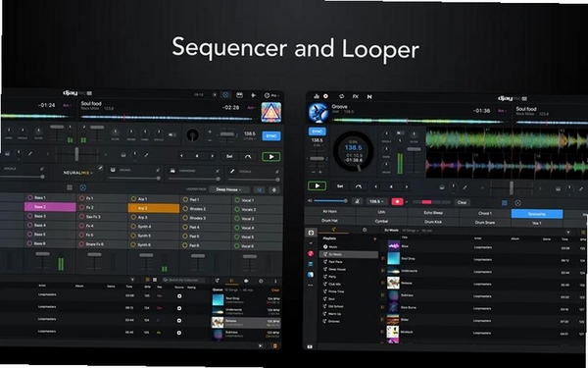Click the loop cycle icon in right window top bar
The width and height of the screenshot is (588, 368).
click(342, 96)
